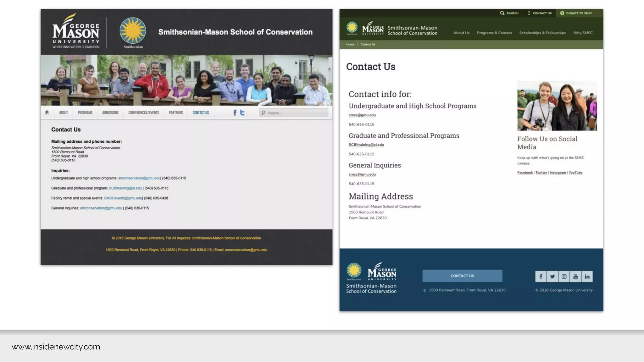Open Facebook square icon in blue footer
Screen dimensions: 644x362
click(x=541, y=277)
